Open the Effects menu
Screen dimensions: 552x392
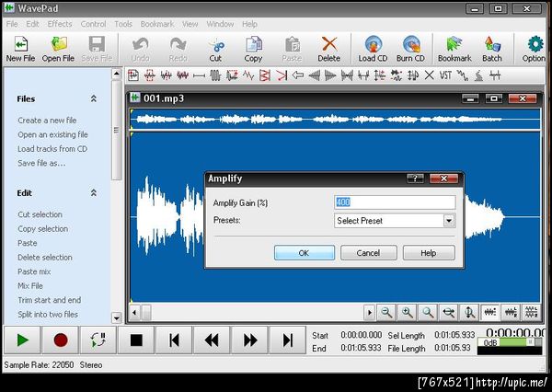point(60,24)
